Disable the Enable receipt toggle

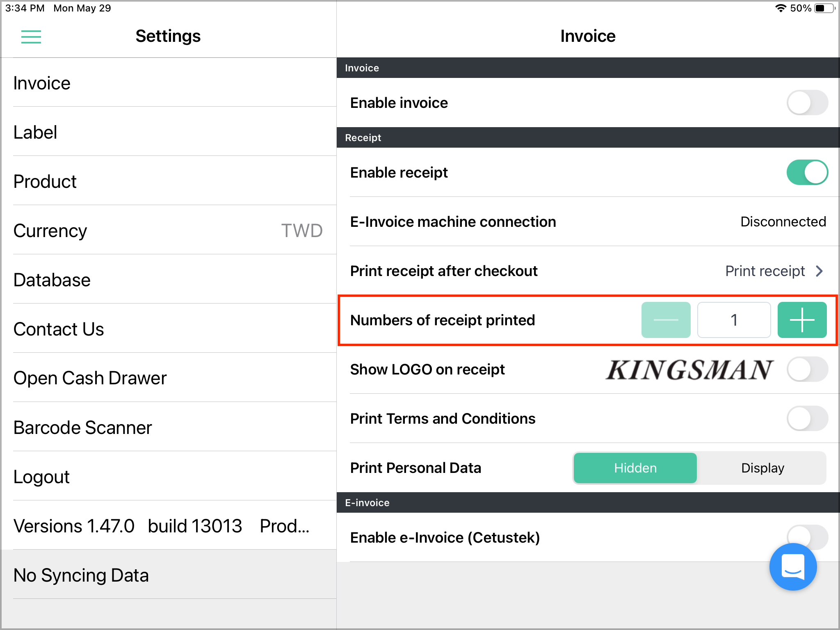click(806, 172)
